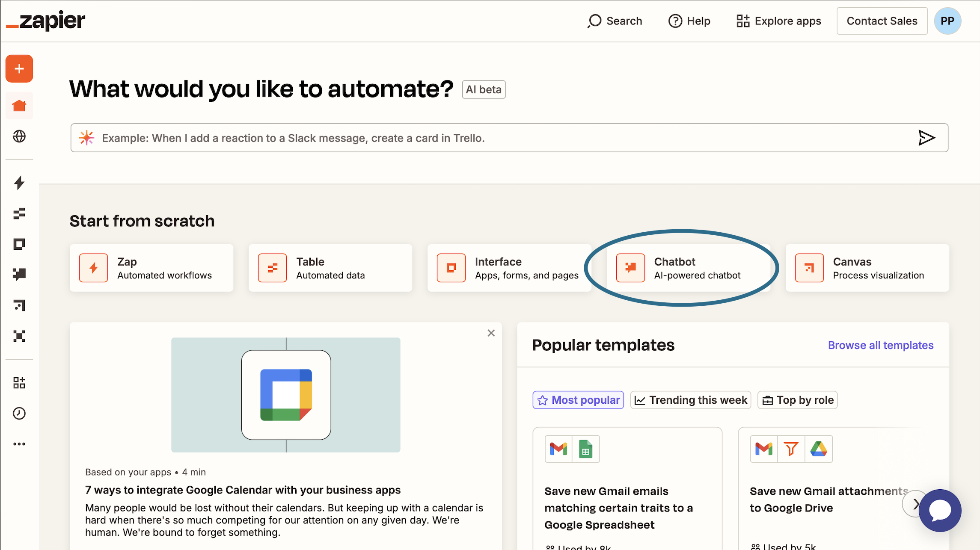The width and height of the screenshot is (980, 550).
Task: Open Tables icon in sidebar
Action: pos(19,213)
